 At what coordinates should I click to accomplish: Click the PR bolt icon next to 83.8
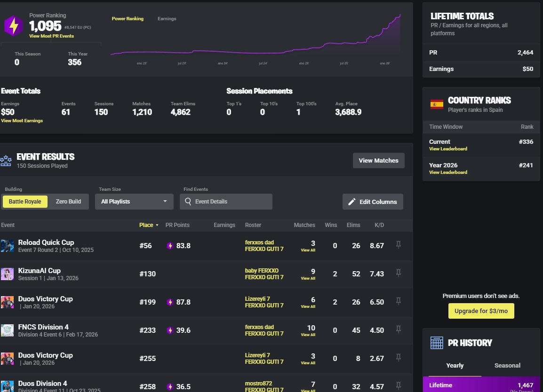click(170, 246)
